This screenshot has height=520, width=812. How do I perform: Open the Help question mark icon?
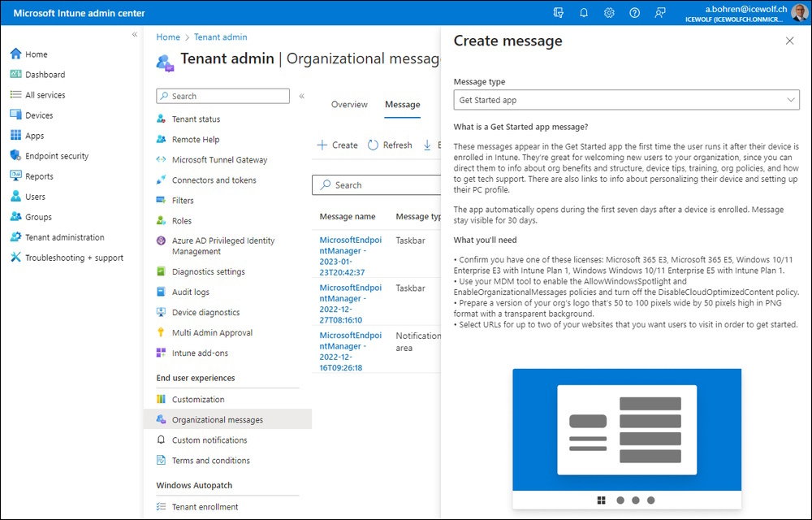[634, 13]
